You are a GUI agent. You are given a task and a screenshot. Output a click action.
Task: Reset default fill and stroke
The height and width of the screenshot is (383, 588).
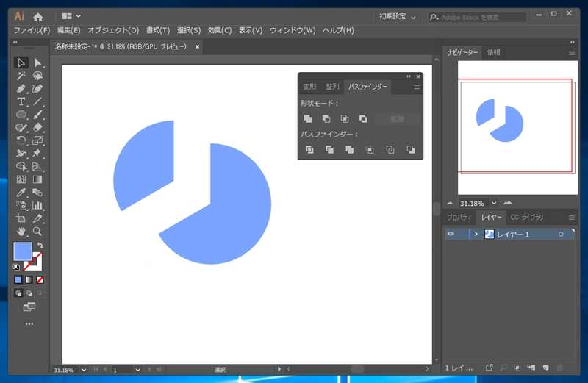[x=16, y=267]
